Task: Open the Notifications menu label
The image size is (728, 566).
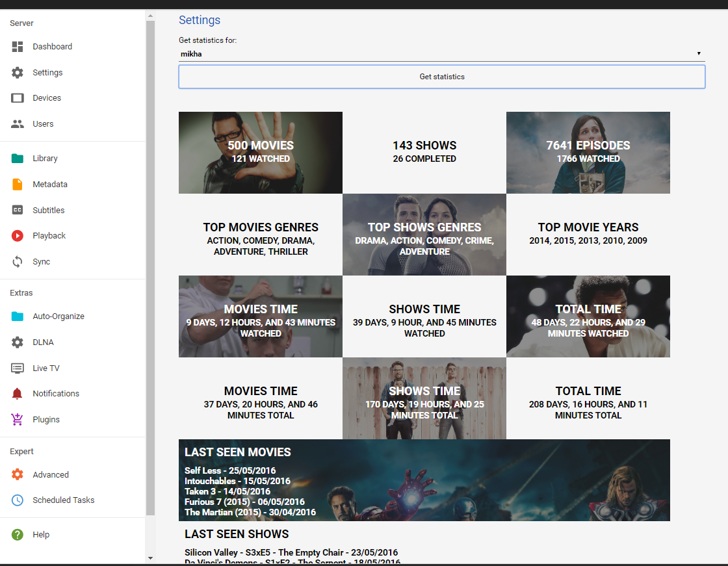Action: pos(56,394)
